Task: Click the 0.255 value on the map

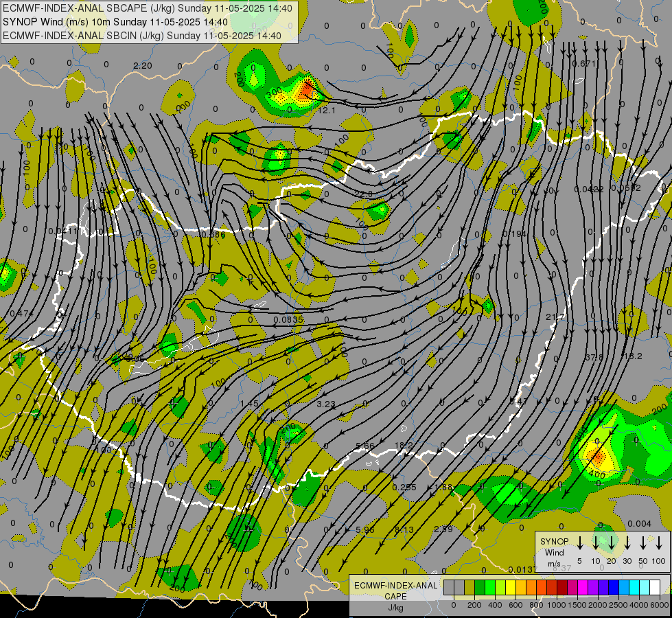Action: pyautogui.click(x=404, y=488)
